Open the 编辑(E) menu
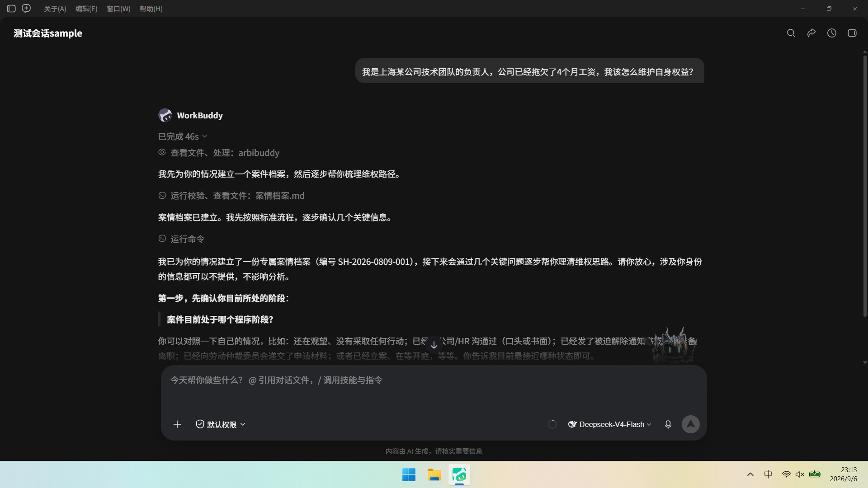Image resolution: width=868 pixels, height=488 pixels. click(86, 9)
